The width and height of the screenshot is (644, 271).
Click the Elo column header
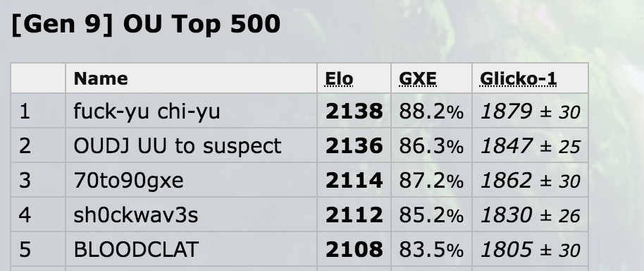(339, 78)
